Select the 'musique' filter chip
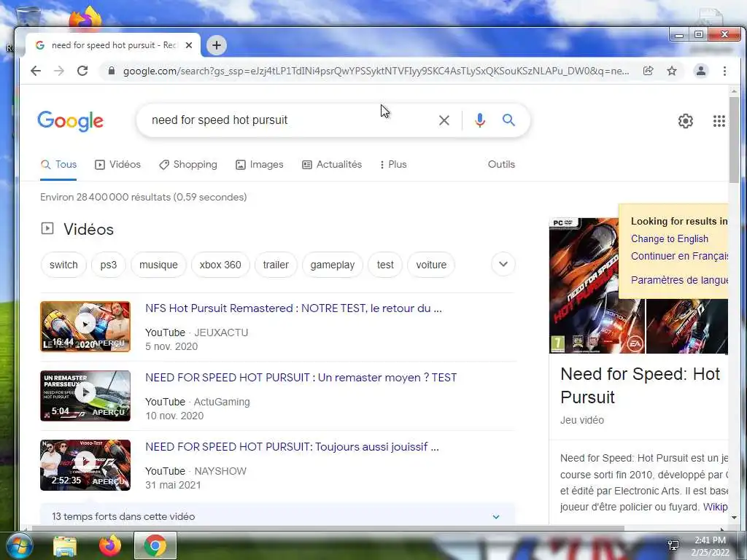This screenshot has width=747, height=560. click(x=158, y=265)
